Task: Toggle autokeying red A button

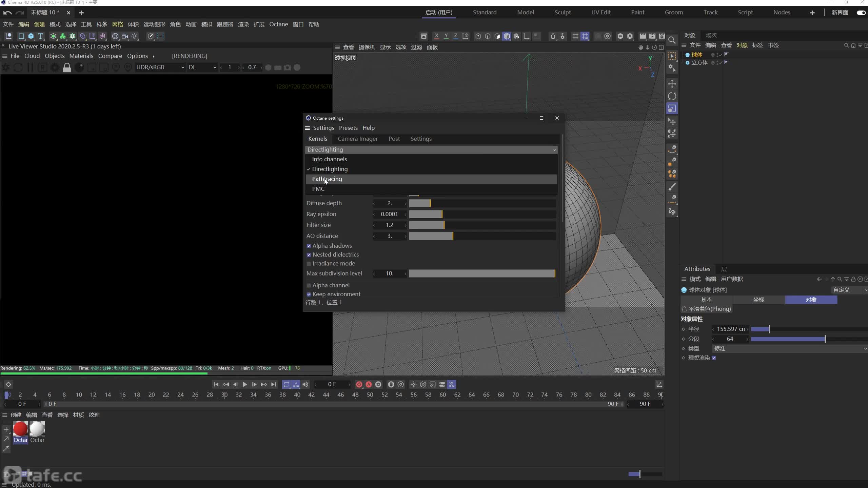Action: pyautogui.click(x=369, y=384)
